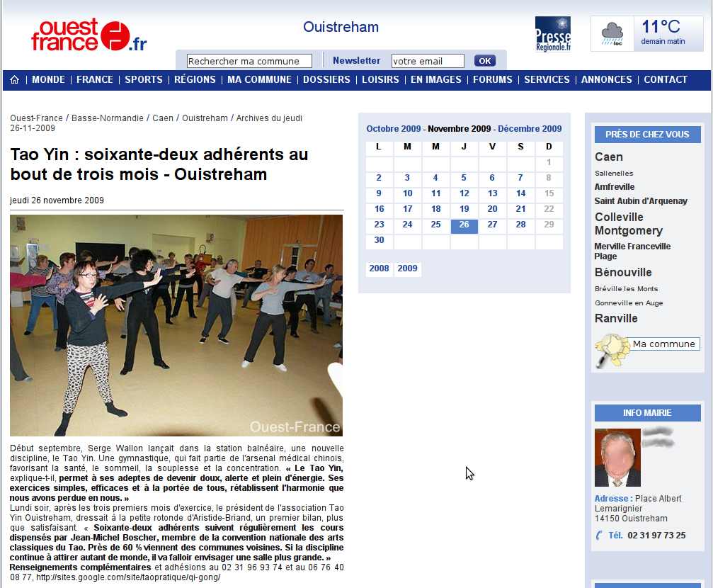This screenshot has height=588, width=713.
Task: Open the SPORTS menu
Action: click(144, 79)
